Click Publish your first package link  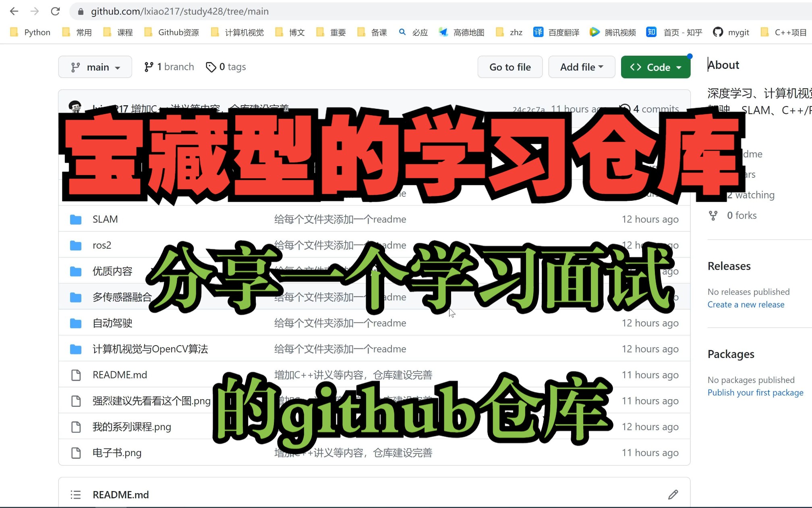(755, 392)
